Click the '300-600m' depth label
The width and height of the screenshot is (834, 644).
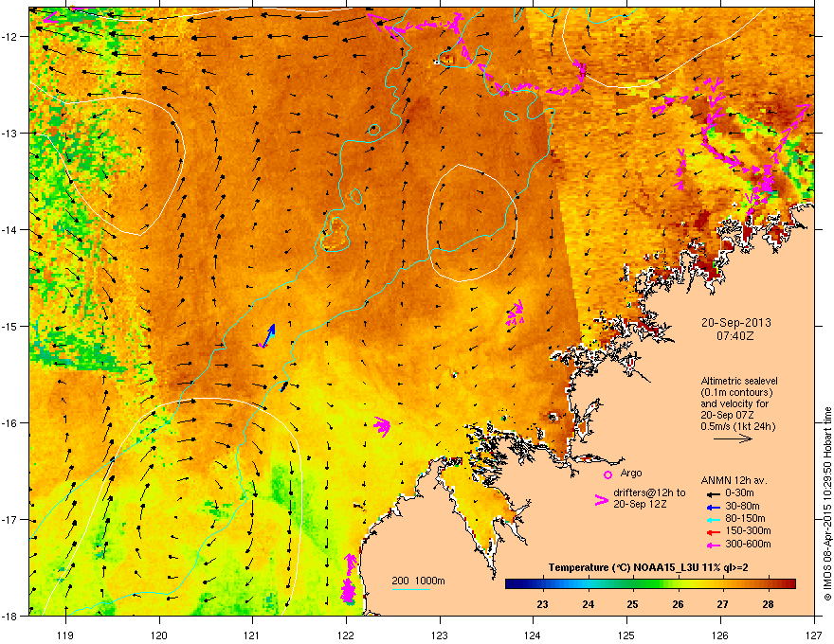[748, 544]
